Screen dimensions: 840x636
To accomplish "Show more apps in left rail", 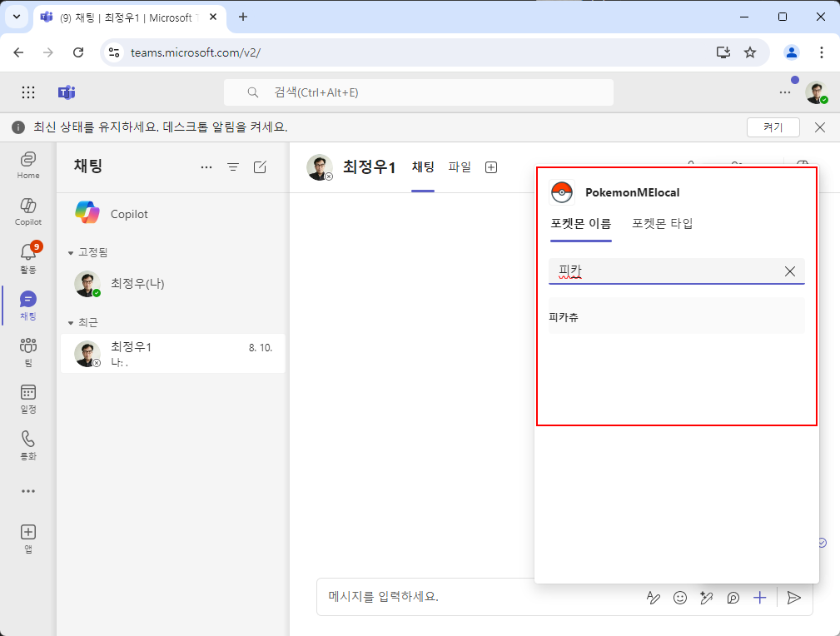I will point(27,491).
